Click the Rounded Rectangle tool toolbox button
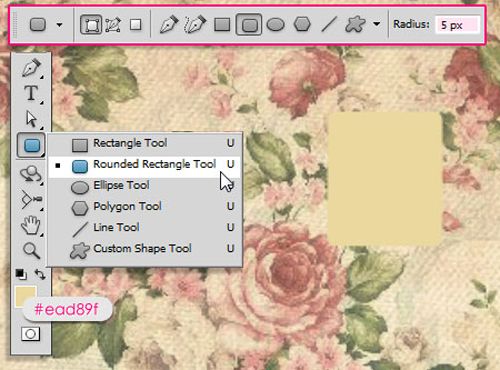Viewport: 500px width, 370px height. pyautogui.click(x=31, y=145)
